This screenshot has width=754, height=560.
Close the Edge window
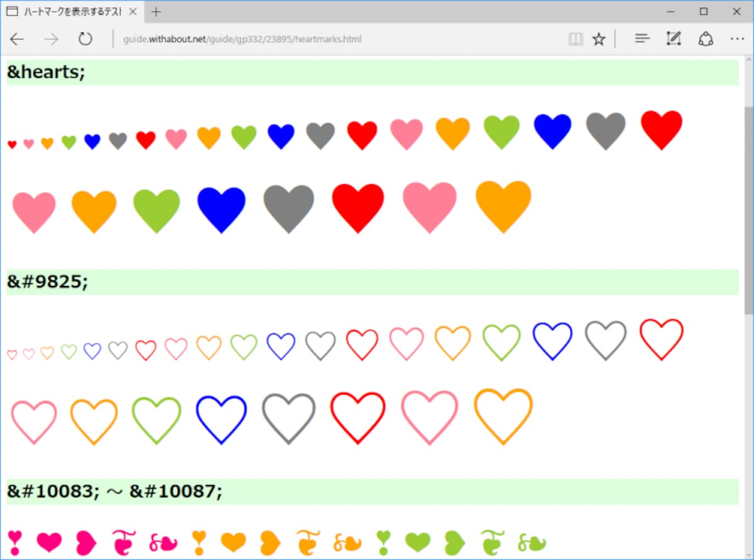tap(736, 11)
